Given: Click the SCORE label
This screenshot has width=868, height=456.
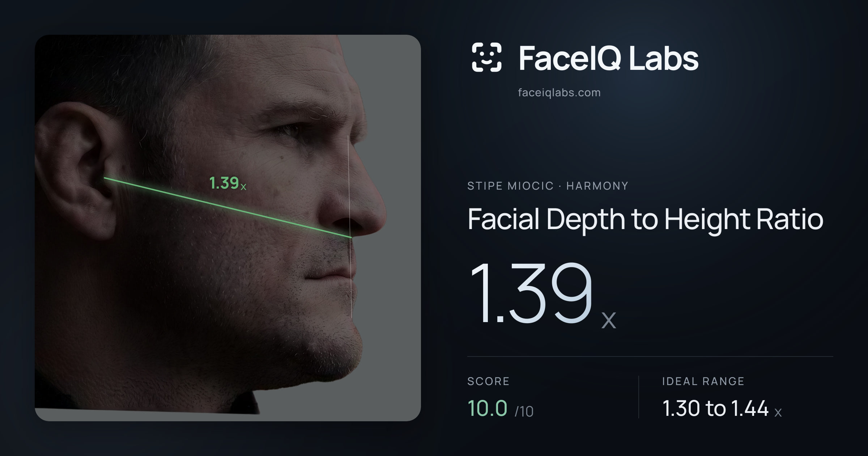Looking at the screenshot, I should pyautogui.click(x=488, y=381).
